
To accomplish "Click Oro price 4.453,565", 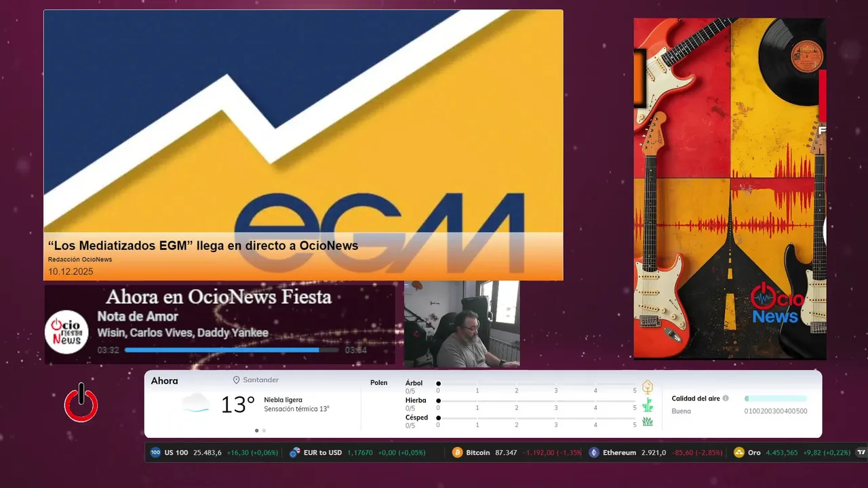I will tap(782, 453).
